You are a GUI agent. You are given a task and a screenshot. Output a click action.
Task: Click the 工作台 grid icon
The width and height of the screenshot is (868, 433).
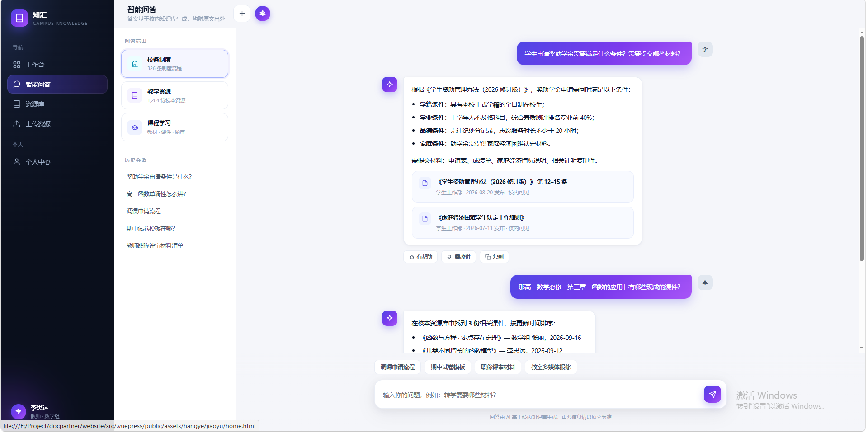pyautogui.click(x=17, y=65)
